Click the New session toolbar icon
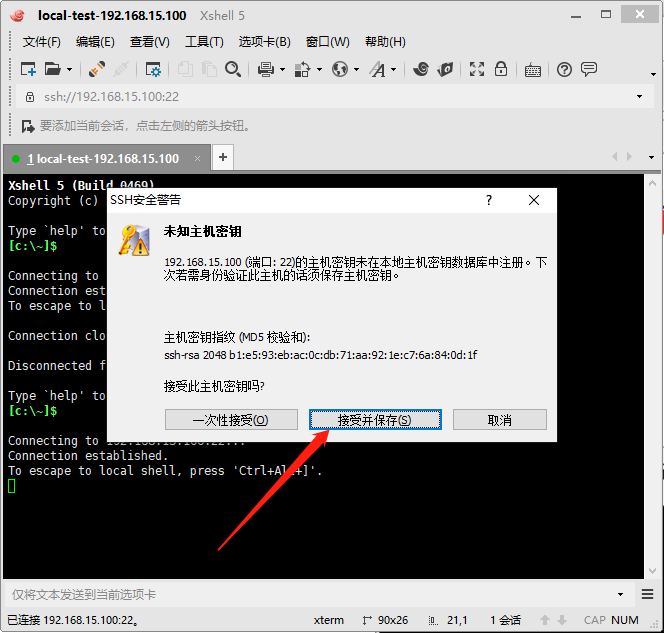This screenshot has width=664, height=633. coord(28,69)
